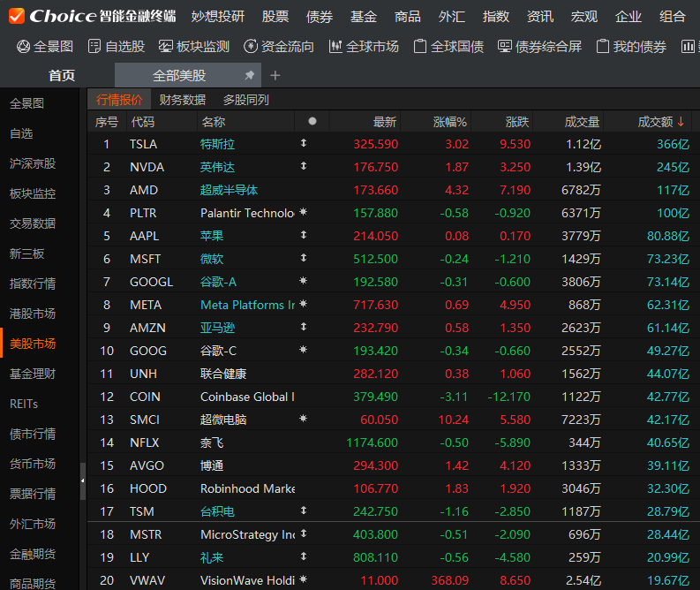700x590 pixels.
Task: Click the dot column header icon
Action: tap(312, 121)
